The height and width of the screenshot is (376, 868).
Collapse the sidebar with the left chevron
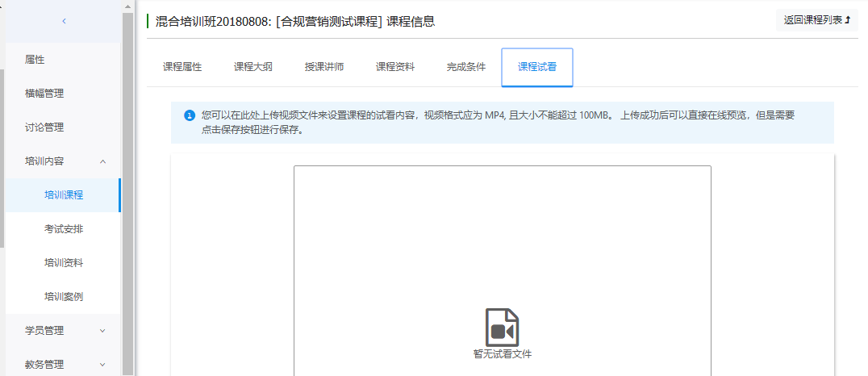(64, 21)
